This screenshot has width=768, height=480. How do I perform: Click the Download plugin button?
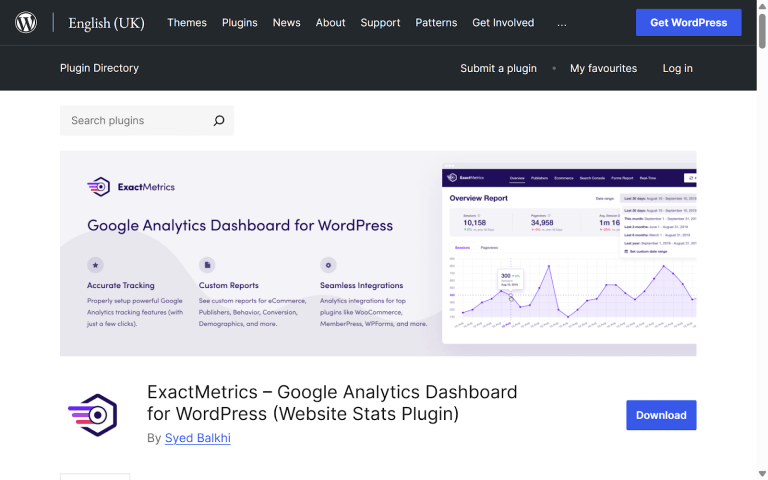(x=661, y=415)
